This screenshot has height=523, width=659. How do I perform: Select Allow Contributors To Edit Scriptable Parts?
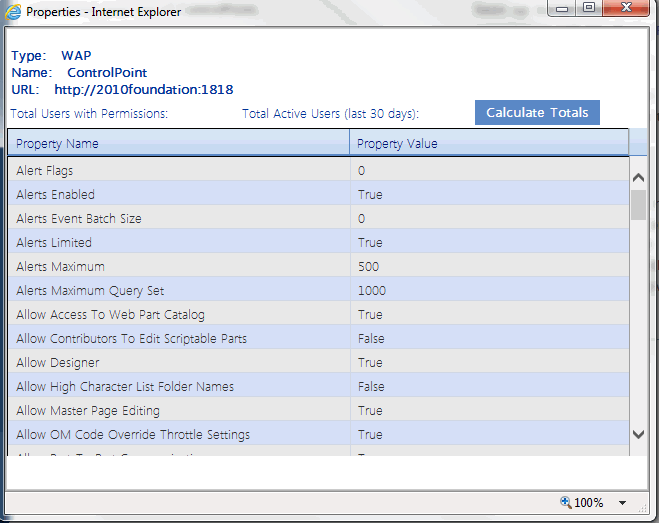(x=132, y=338)
